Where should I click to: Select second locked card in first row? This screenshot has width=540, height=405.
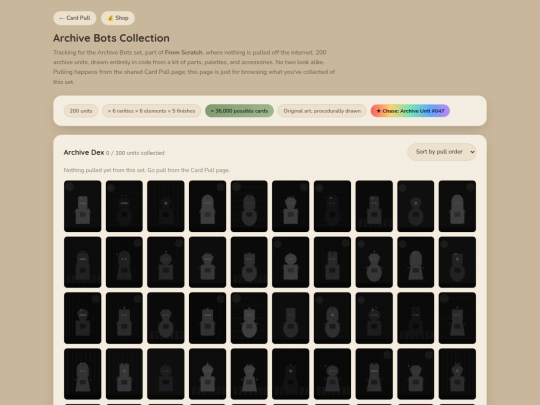pos(124,206)
